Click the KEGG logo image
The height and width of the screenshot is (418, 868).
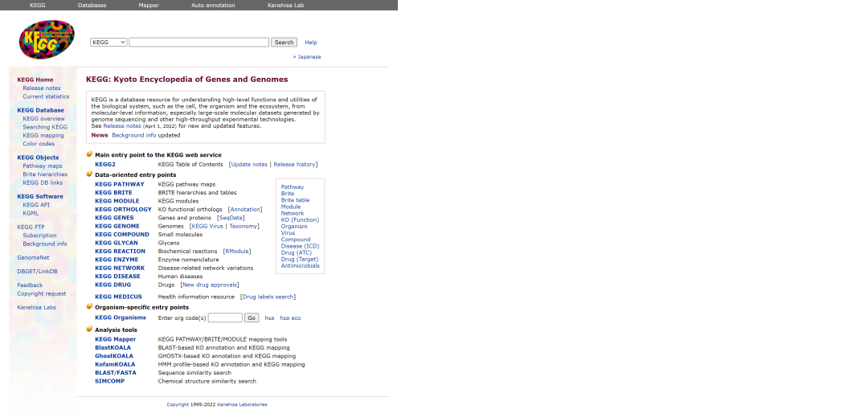click(x=47, y=40)
